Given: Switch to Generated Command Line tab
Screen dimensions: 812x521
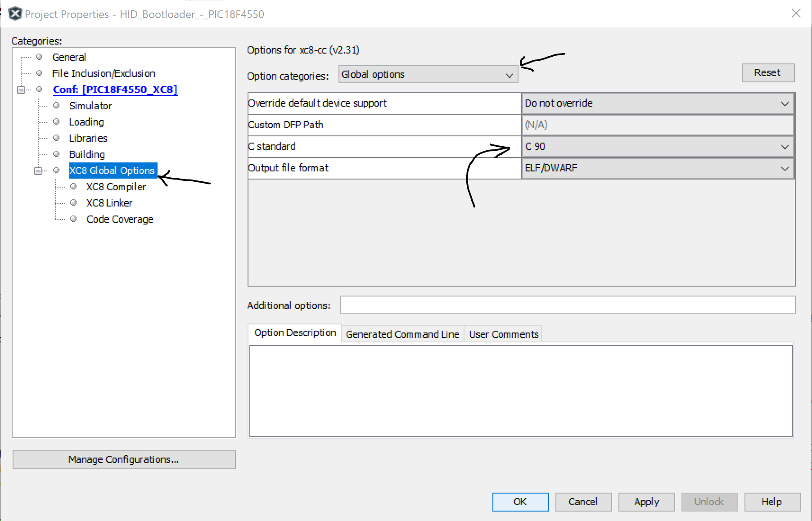Looking at the screenshot, I should coord(402,334).
